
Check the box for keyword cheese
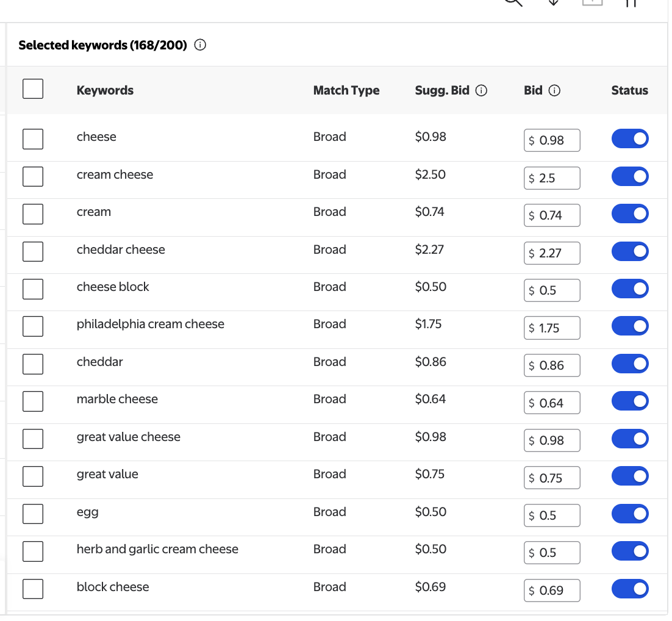[x=33, y=139]
